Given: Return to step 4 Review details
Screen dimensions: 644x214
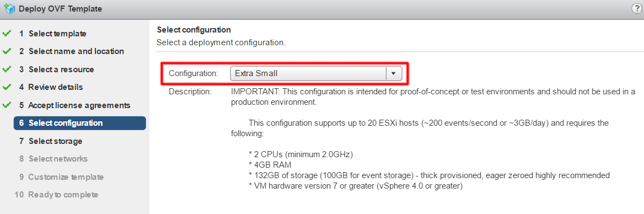Looking at the screenshot, I should (x=51, y=87).
